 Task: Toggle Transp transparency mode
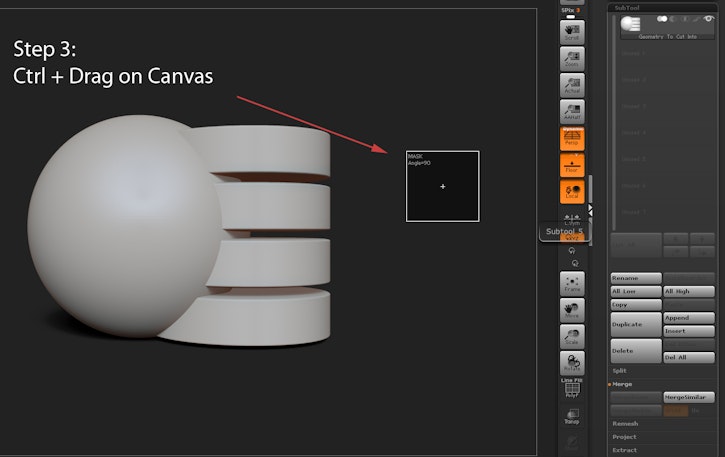tap(572, 416)
